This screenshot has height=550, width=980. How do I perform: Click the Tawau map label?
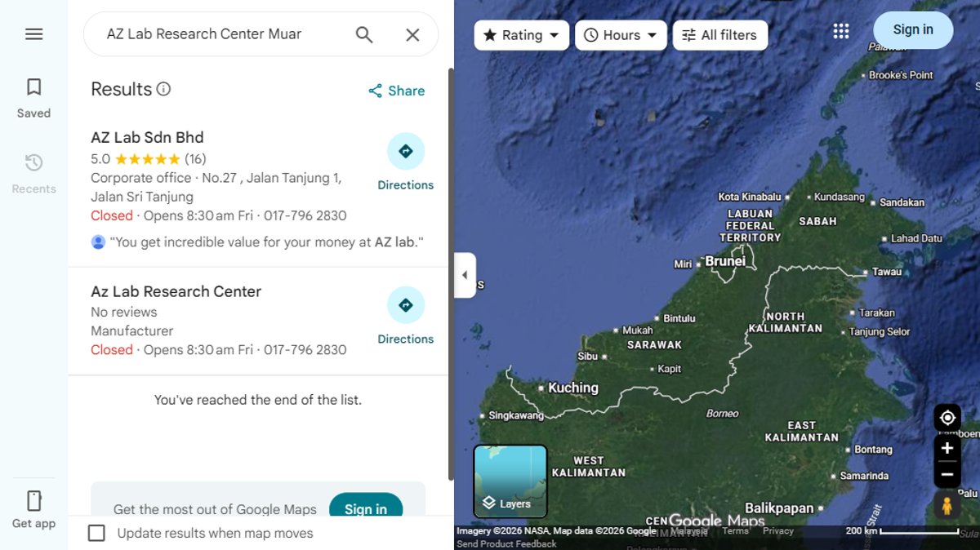pos(887,272)
